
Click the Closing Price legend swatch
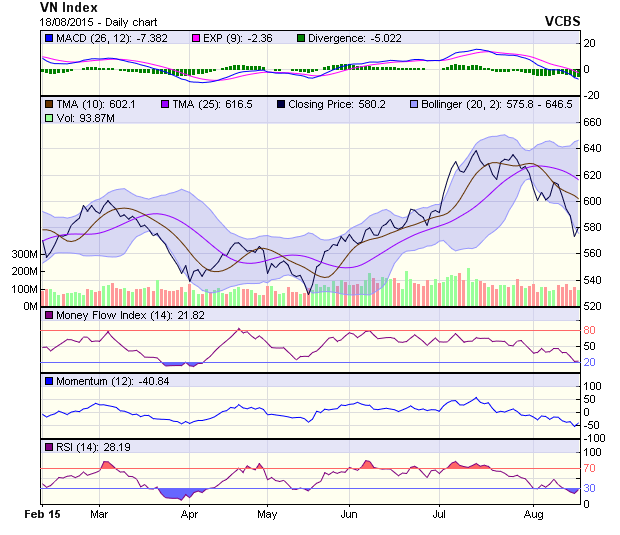pos(281,104)
